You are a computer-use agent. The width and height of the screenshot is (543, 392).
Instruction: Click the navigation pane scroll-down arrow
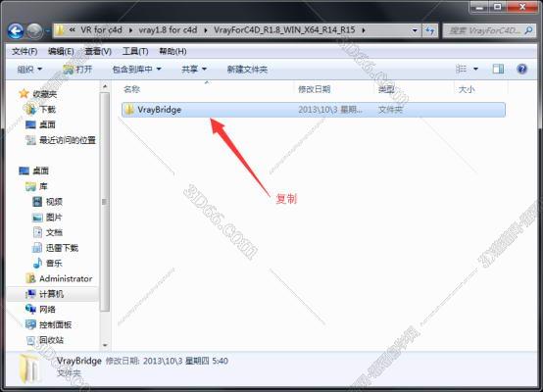click(x=105, y=345)
